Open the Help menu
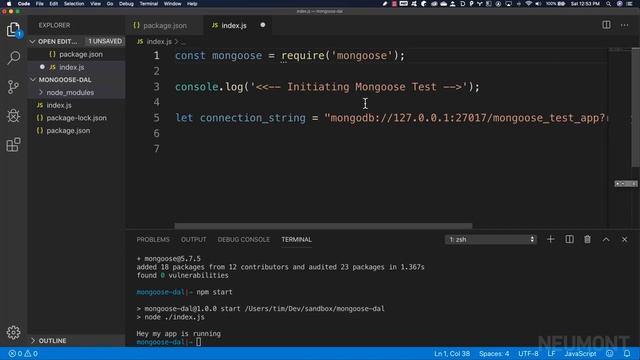The image size is (640, 360). click(192, 4)
